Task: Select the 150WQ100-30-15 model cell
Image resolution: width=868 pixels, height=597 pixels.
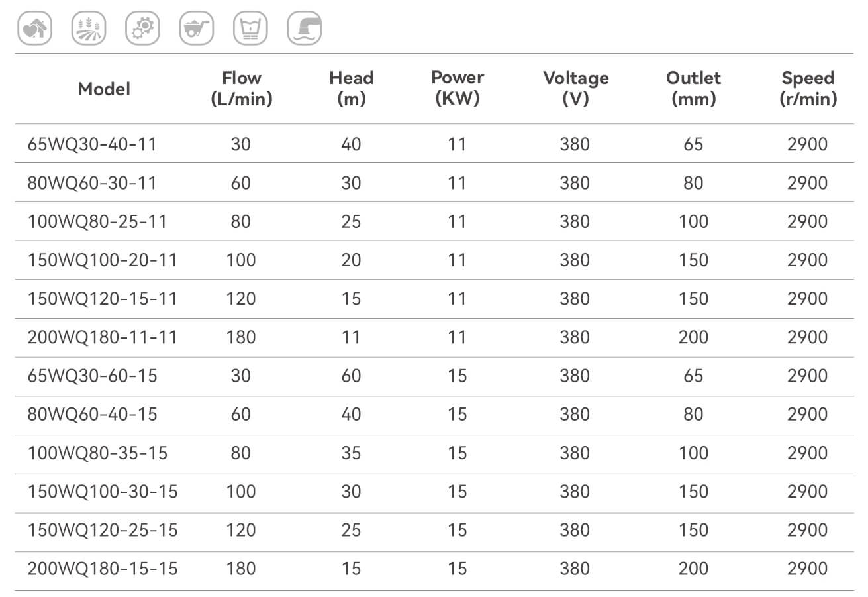Action: [x=103, y=492]
